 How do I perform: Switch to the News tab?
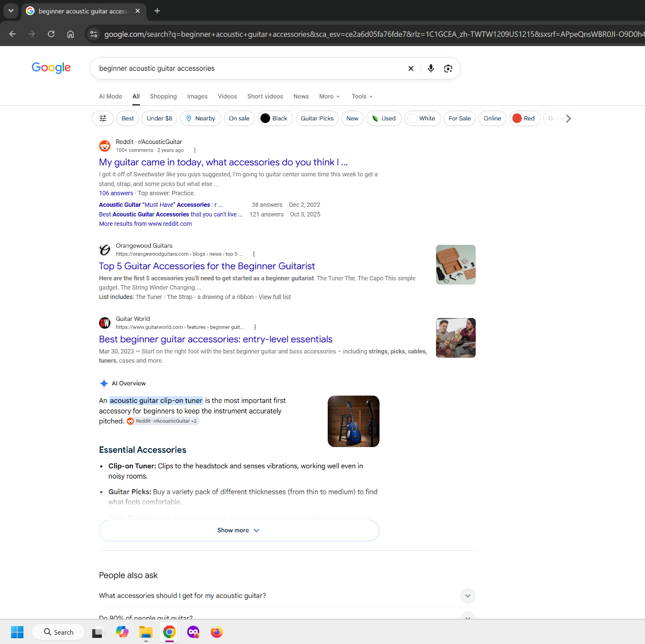pyautogui.click(x=301, y=96)
